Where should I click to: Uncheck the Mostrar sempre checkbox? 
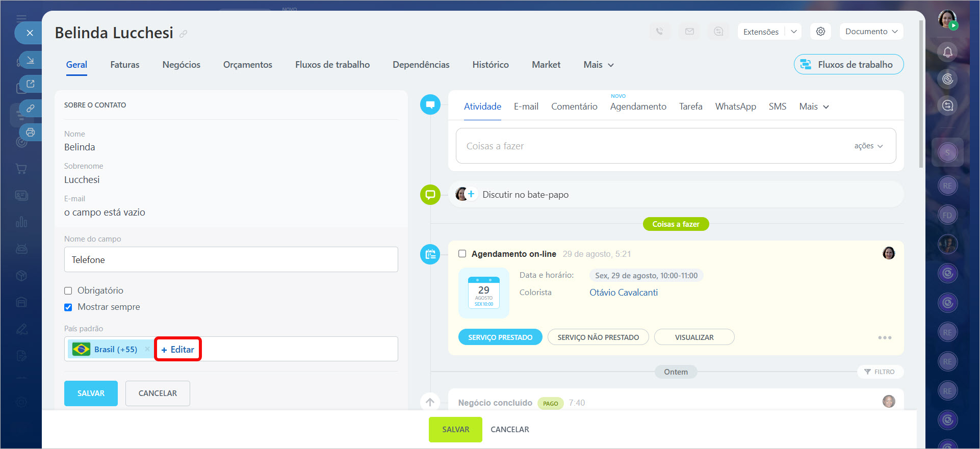click(68, 307)
